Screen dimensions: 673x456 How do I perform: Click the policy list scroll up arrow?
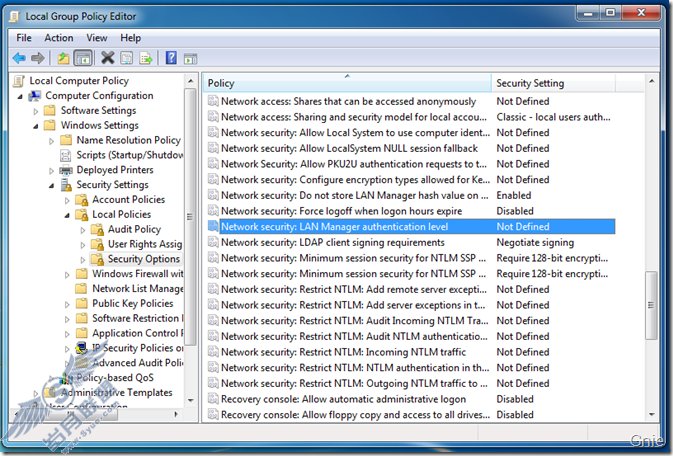point(652,81)
